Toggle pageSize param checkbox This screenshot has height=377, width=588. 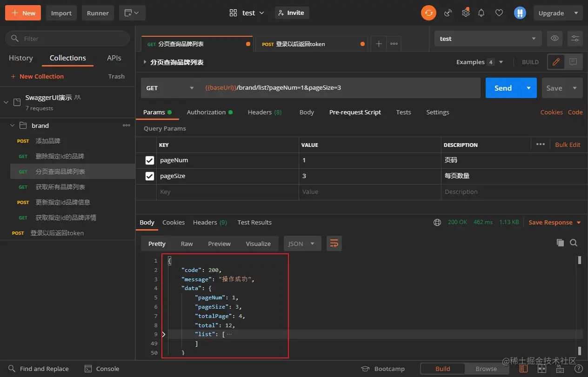pos(150,176)
